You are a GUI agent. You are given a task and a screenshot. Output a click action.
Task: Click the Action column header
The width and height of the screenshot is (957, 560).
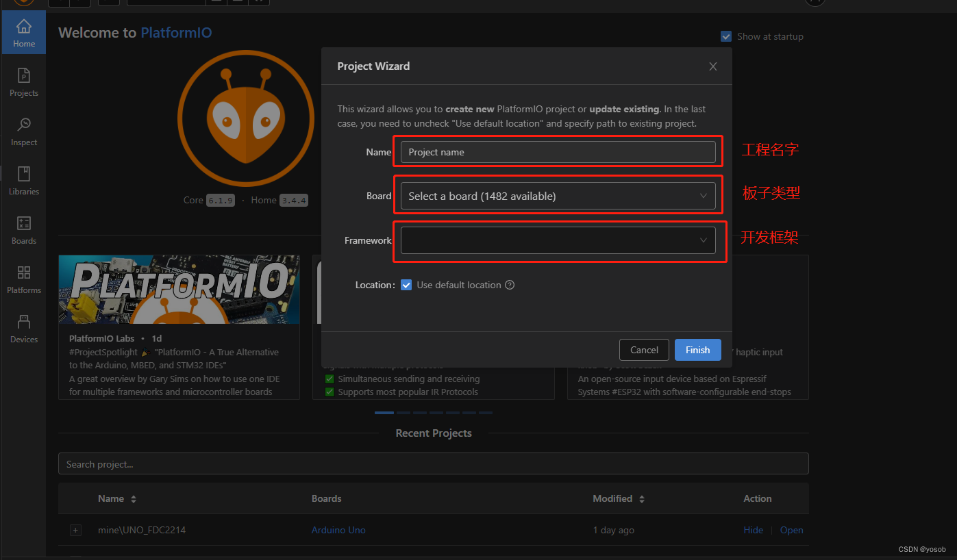pos(757,498)
